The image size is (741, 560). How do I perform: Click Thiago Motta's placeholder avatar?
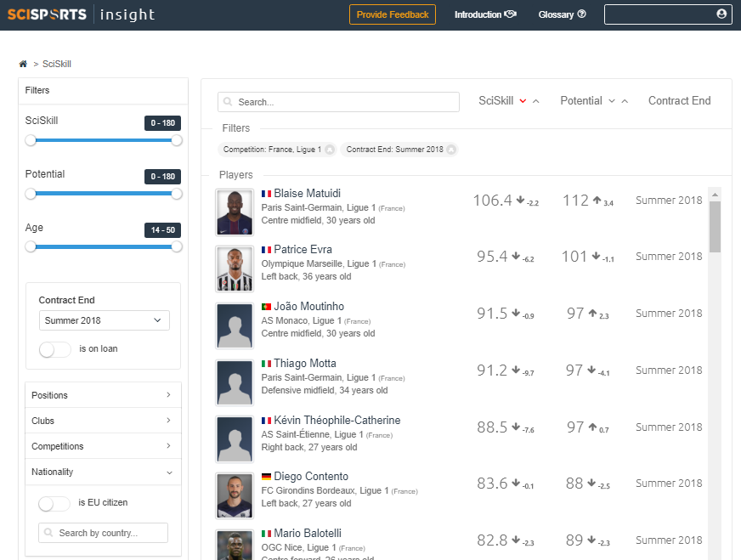235,382
